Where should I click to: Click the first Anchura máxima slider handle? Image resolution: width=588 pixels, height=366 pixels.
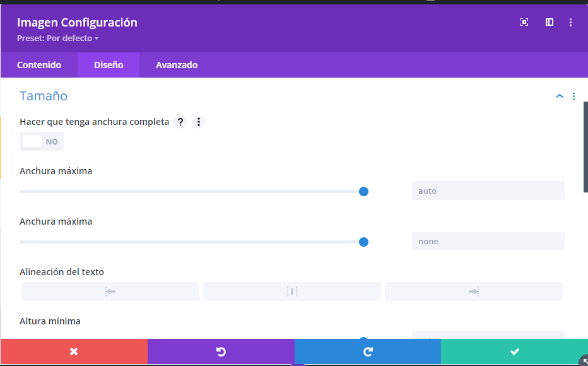pyautogui.click(x=363, y=192)
